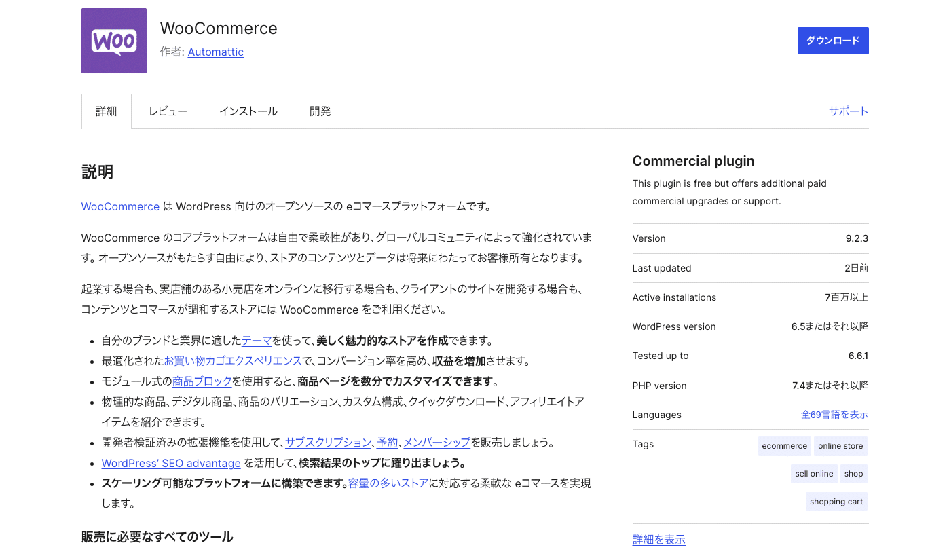Click the sell online tag

pyautogui.click(x=814, y=474)
